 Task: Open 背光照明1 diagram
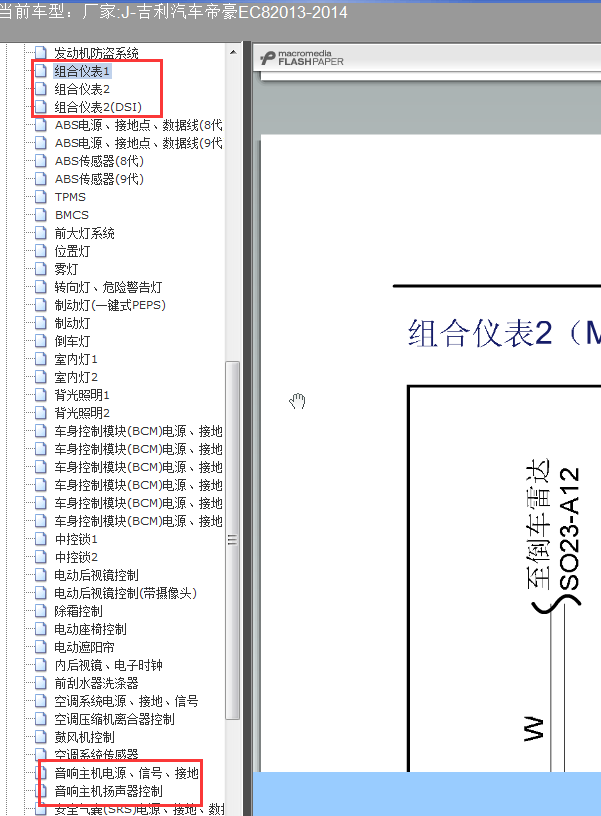[x=82, y=395]
